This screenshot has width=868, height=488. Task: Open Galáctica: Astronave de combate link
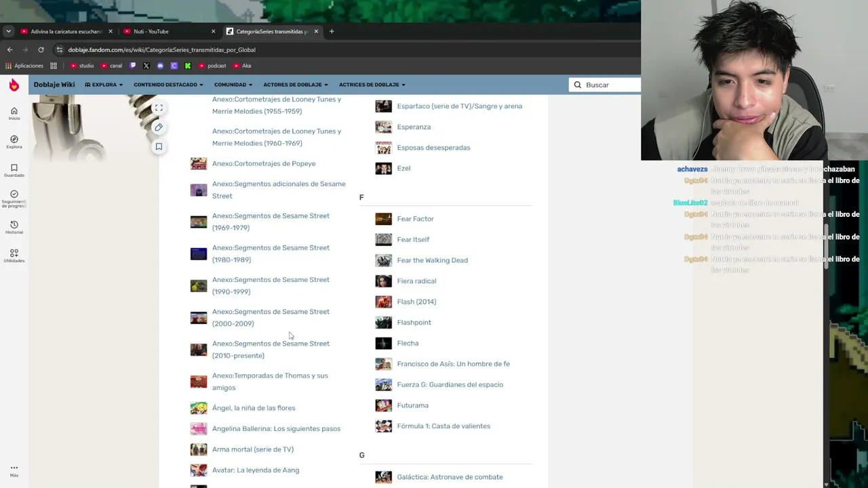(x=450, y=477)
